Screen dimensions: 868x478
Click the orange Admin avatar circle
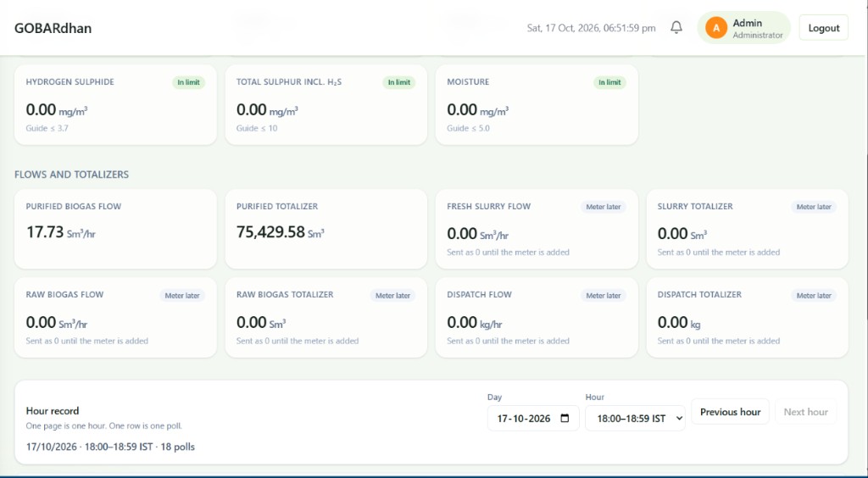715,28
